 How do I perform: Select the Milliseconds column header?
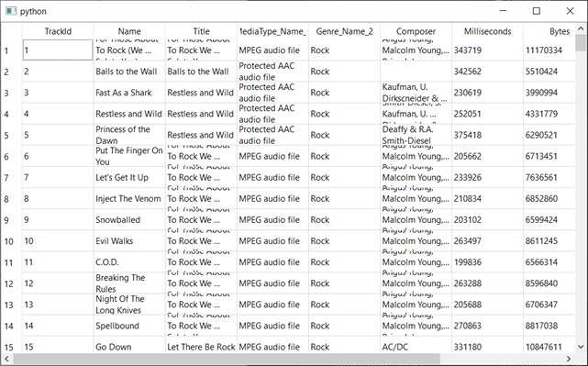(487, 31)
